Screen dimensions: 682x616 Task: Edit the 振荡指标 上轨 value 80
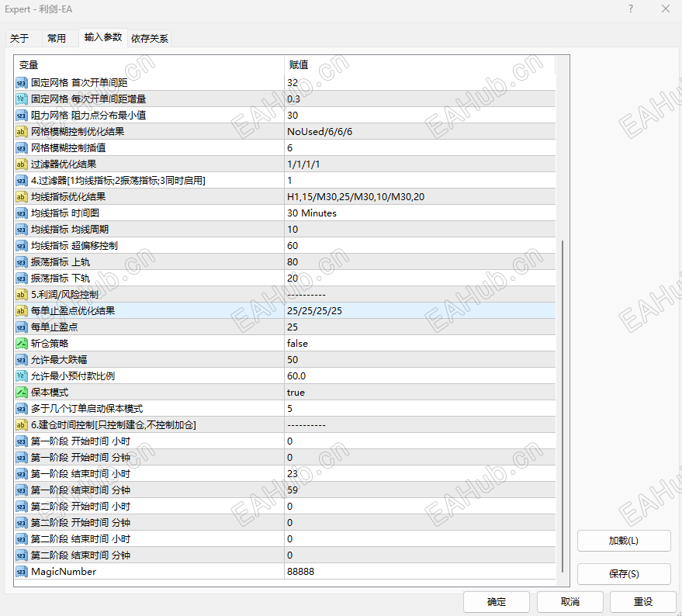[420, 262]
